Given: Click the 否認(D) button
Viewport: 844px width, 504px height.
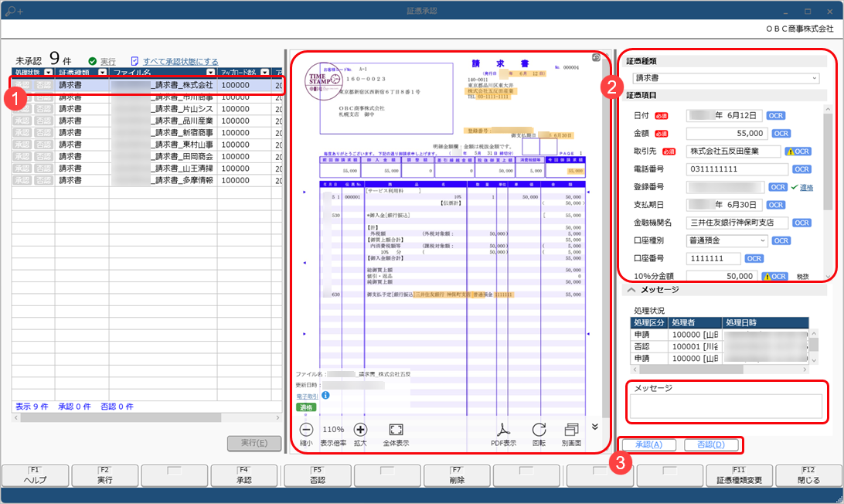Looking at the screenshot, I should click(x=710, y=444).
